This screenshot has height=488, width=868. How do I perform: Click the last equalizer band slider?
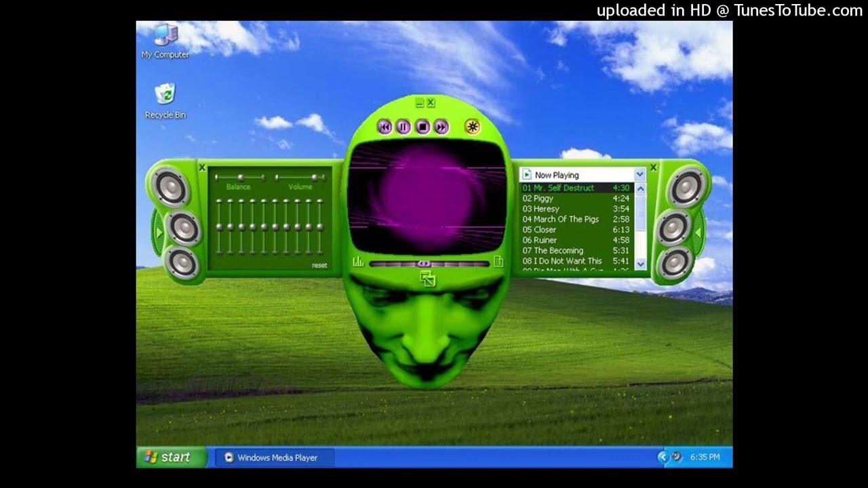pos(320,227)
